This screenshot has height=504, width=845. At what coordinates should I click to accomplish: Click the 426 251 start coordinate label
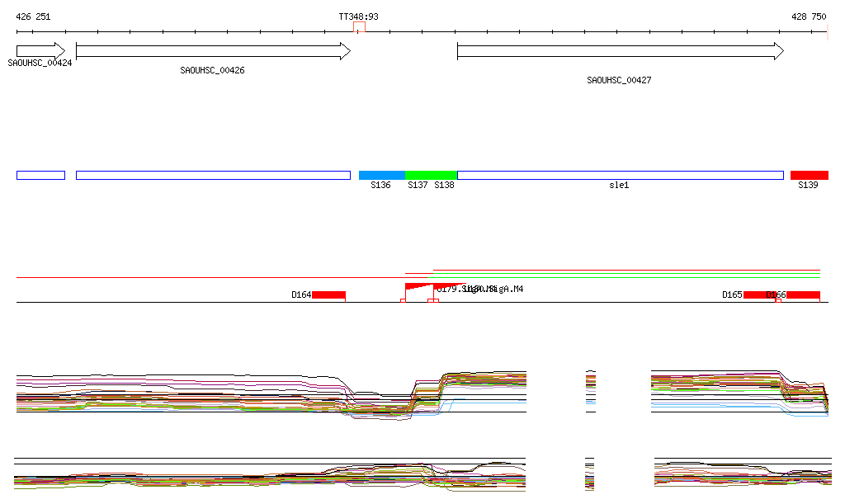(x=33, y=16)
